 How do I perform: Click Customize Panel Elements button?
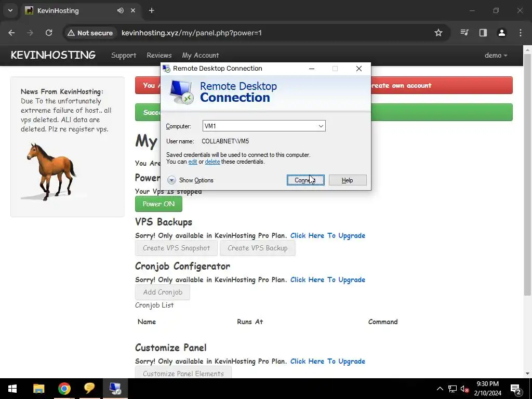[183, 373]
